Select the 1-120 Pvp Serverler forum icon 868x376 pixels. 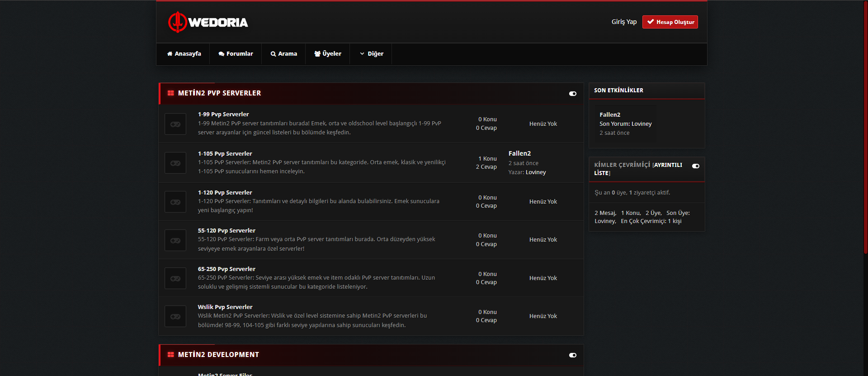(x=175, y=202)
